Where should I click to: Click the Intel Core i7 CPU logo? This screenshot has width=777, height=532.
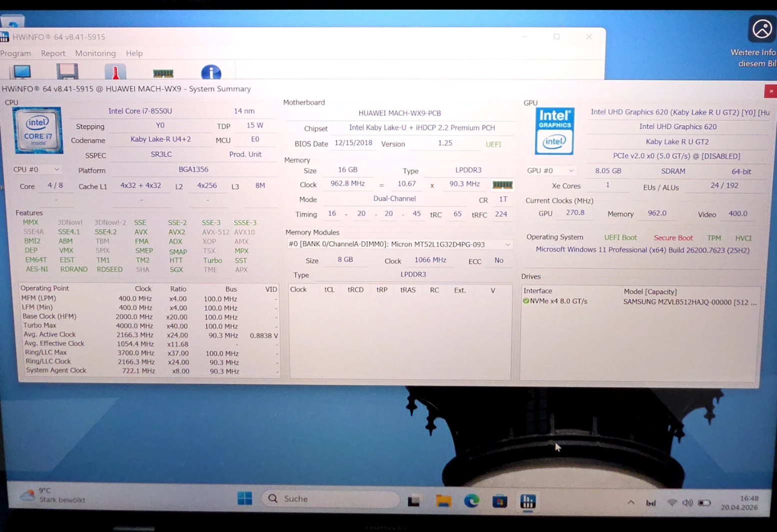(x=38, y=130)
